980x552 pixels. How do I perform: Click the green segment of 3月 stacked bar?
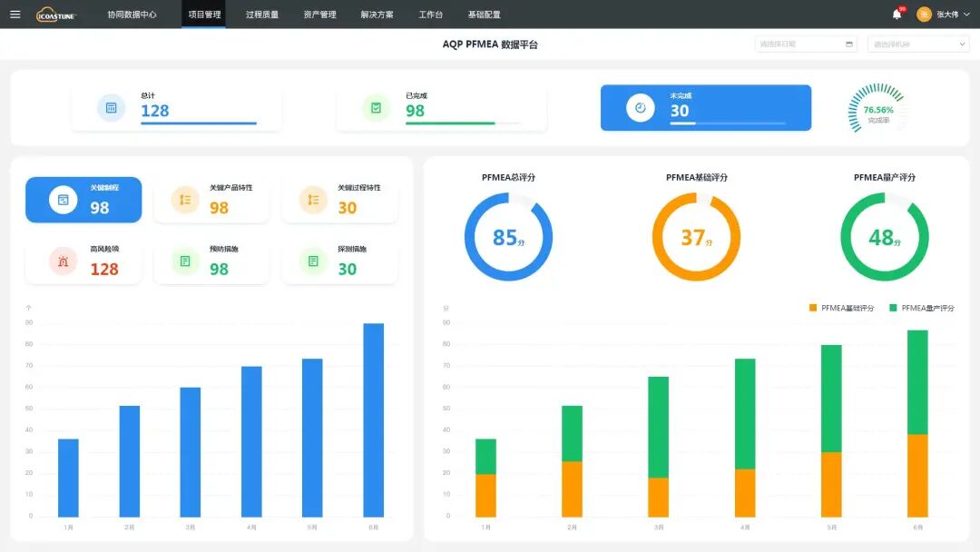tap(658, 428)
